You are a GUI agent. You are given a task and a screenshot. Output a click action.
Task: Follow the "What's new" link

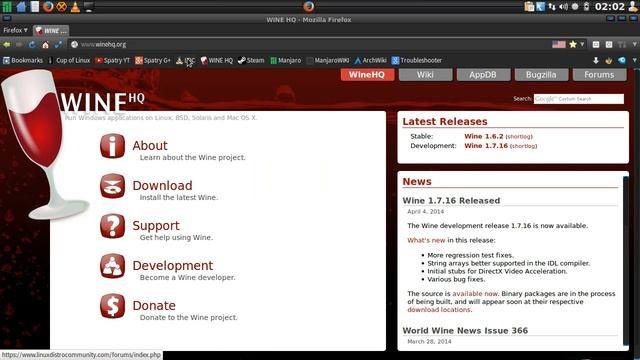click(426, 240)
